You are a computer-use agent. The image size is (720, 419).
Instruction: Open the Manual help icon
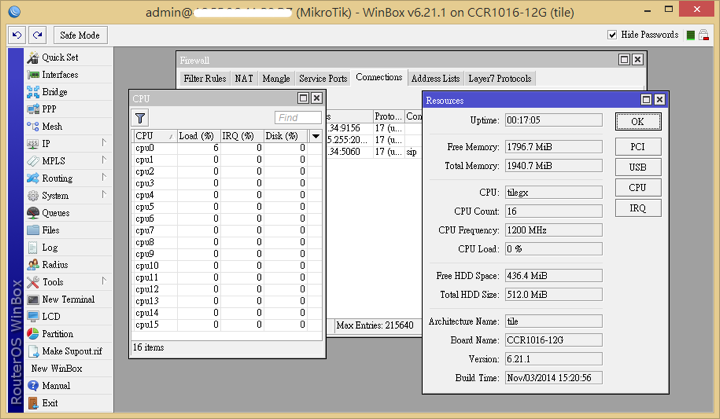click(33, 386)
